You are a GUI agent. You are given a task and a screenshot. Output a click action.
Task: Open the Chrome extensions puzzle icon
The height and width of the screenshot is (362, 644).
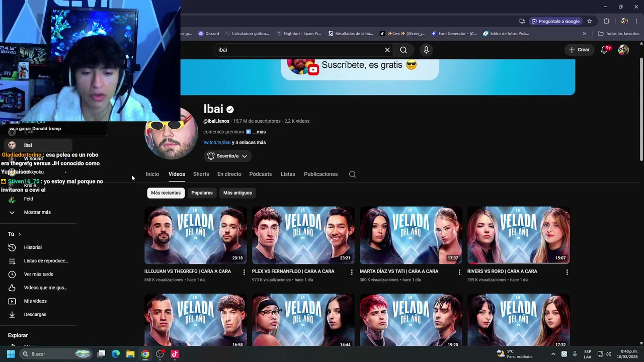pos(607,21)
